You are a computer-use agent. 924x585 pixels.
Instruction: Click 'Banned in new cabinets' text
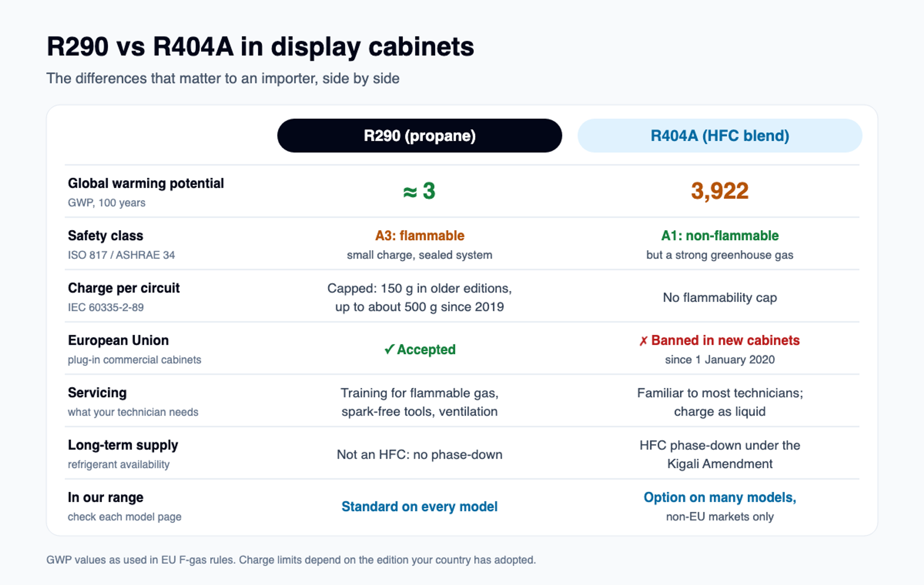(x=725, y=340)
